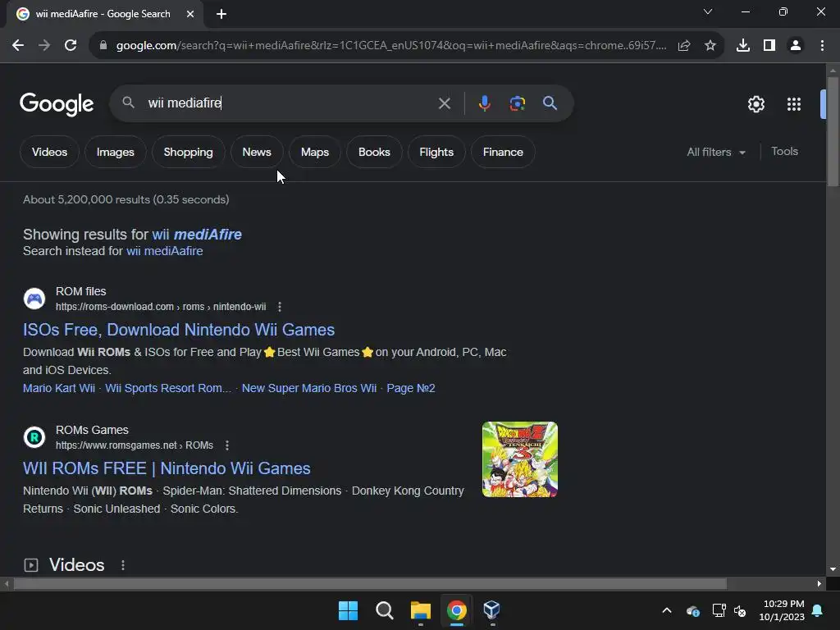Open Chrome profile icon

pyautogui.click(x=796, y=46)
